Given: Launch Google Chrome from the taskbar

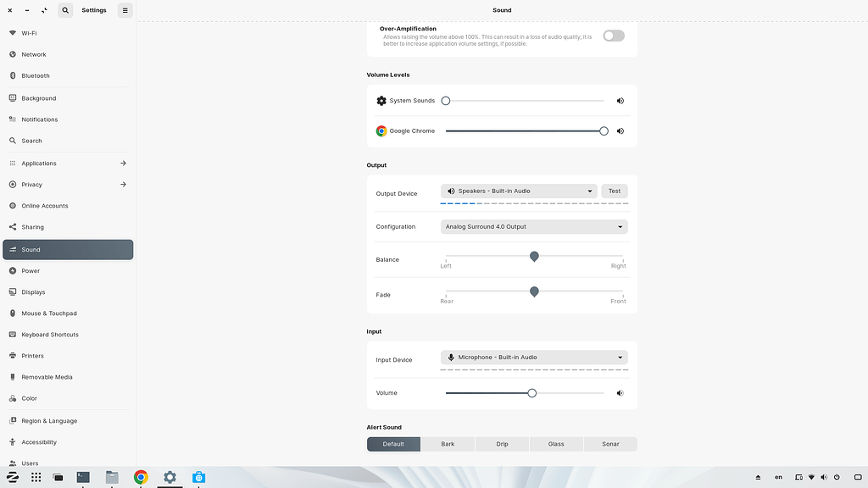Looking at the screenshot, I should tap(141, 477).
